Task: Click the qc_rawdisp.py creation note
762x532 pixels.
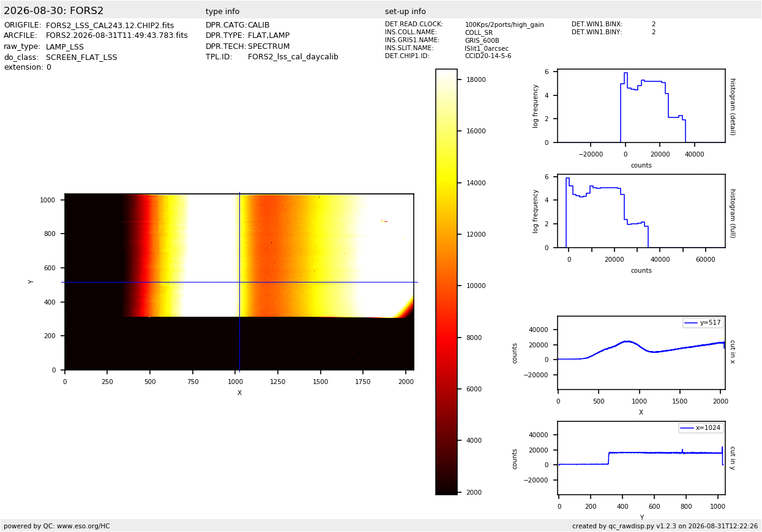Action: point(665,526)
